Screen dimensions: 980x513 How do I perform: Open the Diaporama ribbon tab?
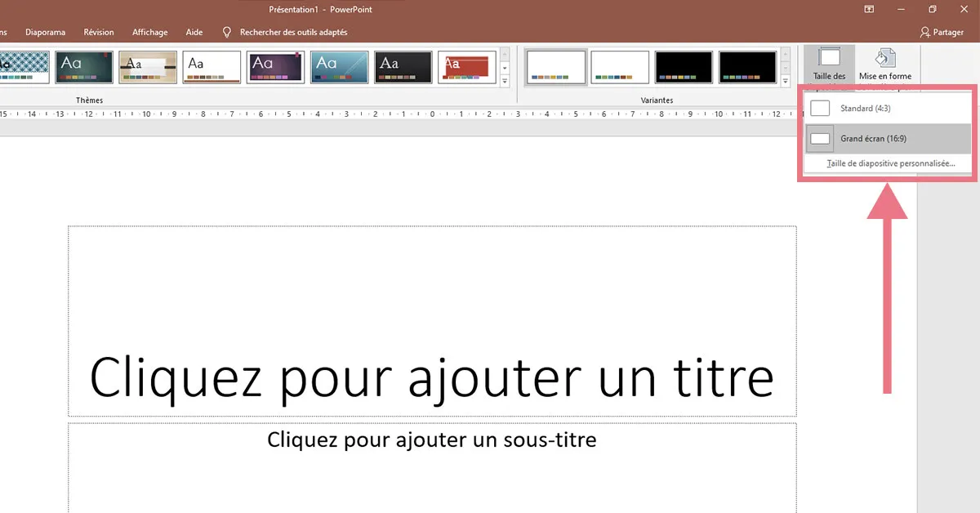pos(45,33)
